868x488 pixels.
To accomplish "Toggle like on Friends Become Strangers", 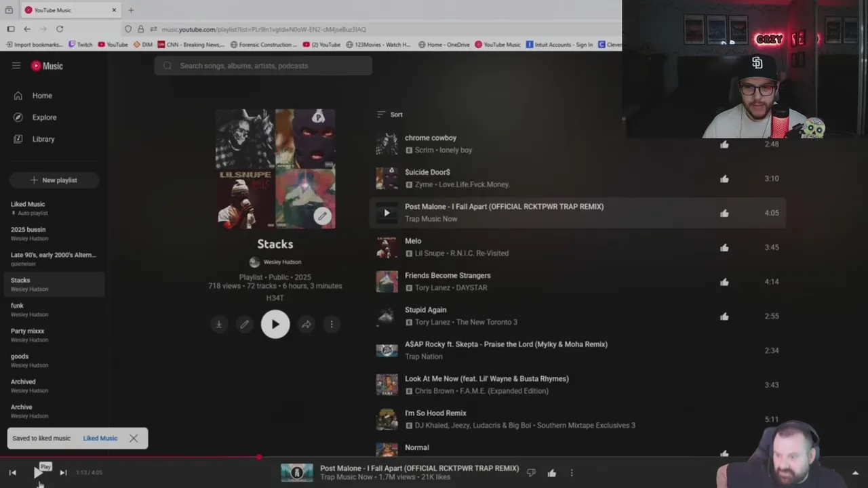I will [x=724, y=282].
